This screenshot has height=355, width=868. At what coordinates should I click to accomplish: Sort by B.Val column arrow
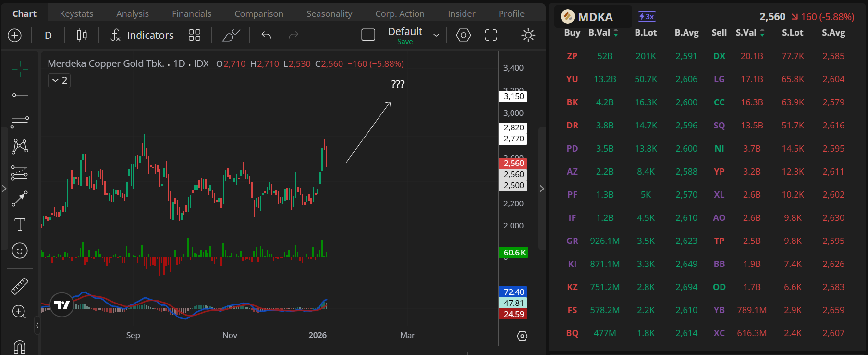click(x=616, y=33)
